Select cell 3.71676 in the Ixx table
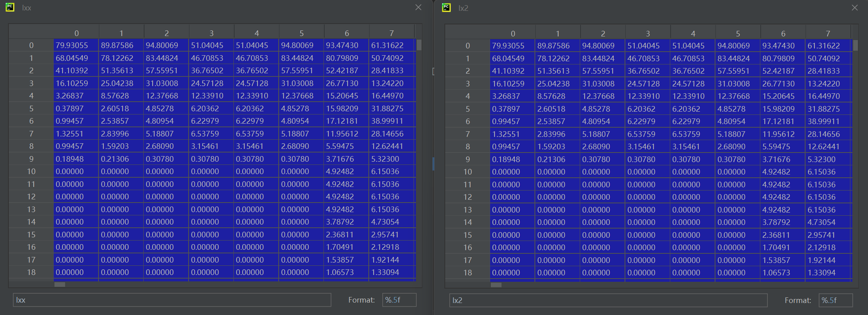Screen dimensions: 868x315 pos(346,159)
